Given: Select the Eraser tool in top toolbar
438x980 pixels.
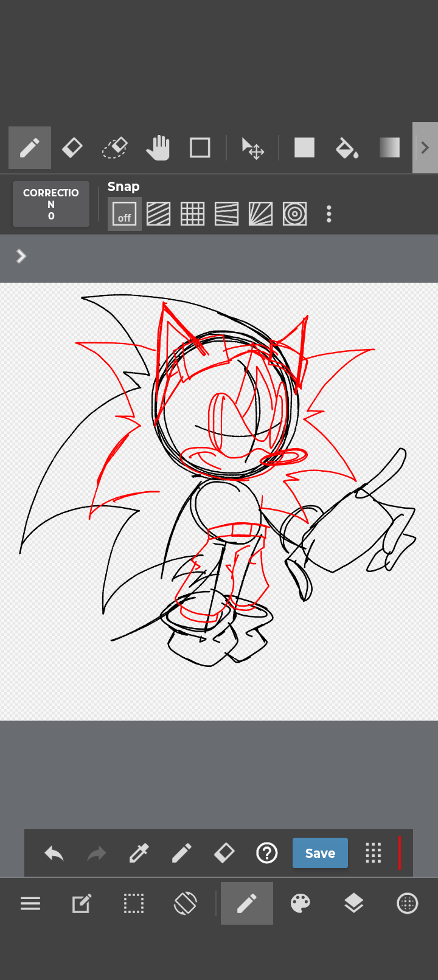Looking at the screenshot, I should coord(72,148).
